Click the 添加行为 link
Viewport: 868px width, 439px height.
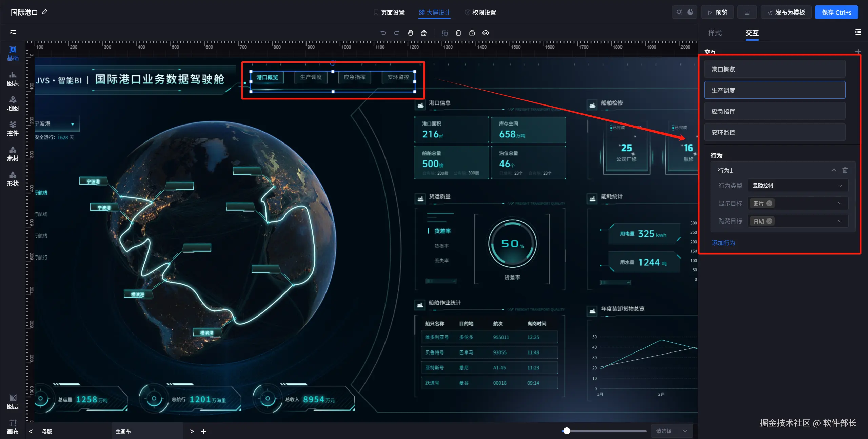click(724, 243)
